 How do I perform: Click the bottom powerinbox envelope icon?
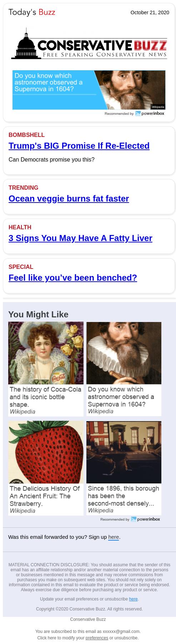point(134,519)
